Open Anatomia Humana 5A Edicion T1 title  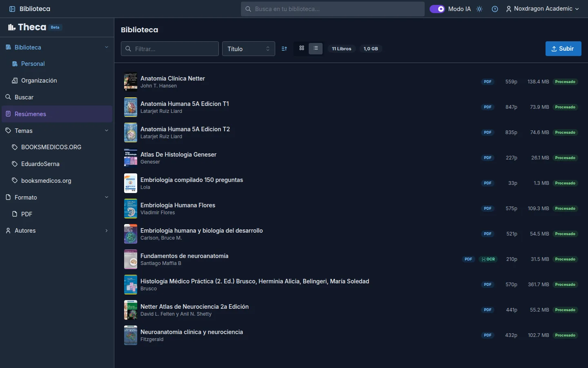[185, 104]
